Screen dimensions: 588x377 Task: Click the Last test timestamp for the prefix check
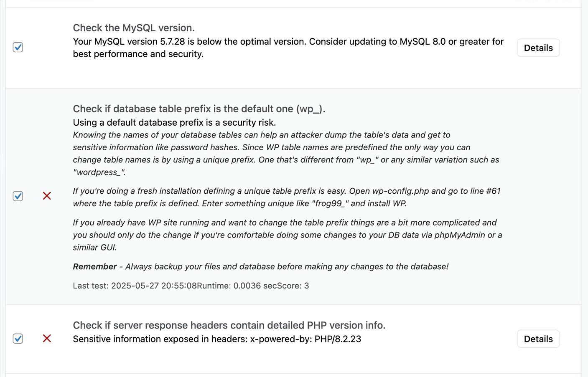[135, 286]
